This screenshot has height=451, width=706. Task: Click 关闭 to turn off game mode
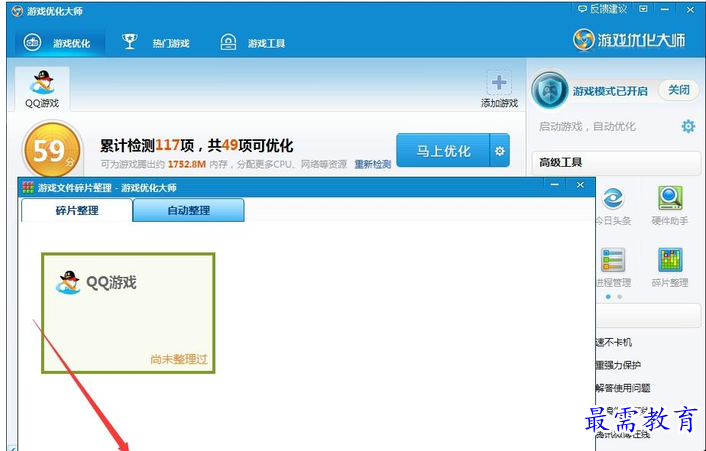pos(679,90)
